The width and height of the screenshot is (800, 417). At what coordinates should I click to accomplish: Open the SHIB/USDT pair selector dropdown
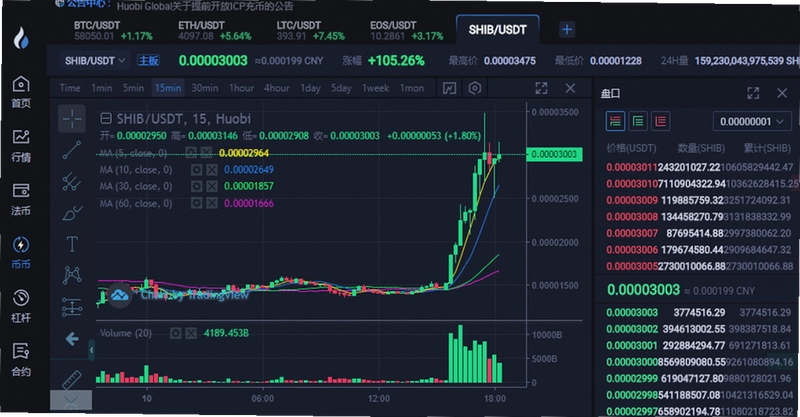pyautogui.click(x=95, y=61)
